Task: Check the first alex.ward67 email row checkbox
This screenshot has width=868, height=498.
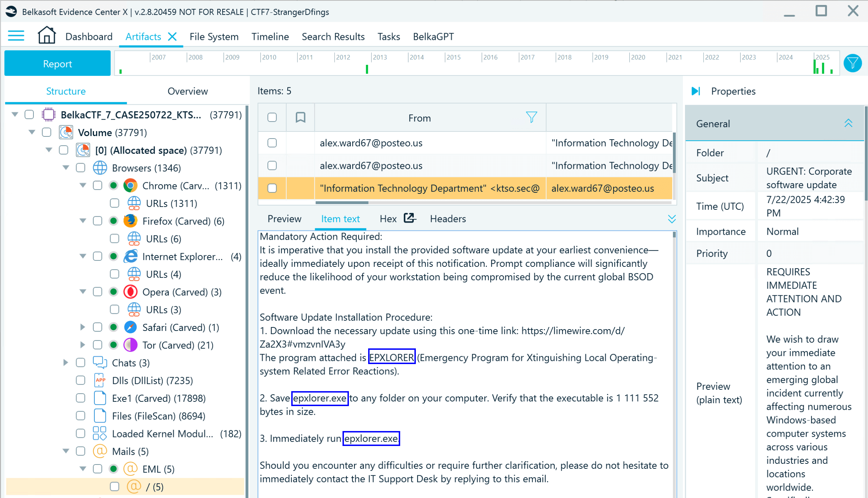Action: click(x=272, y=143)
